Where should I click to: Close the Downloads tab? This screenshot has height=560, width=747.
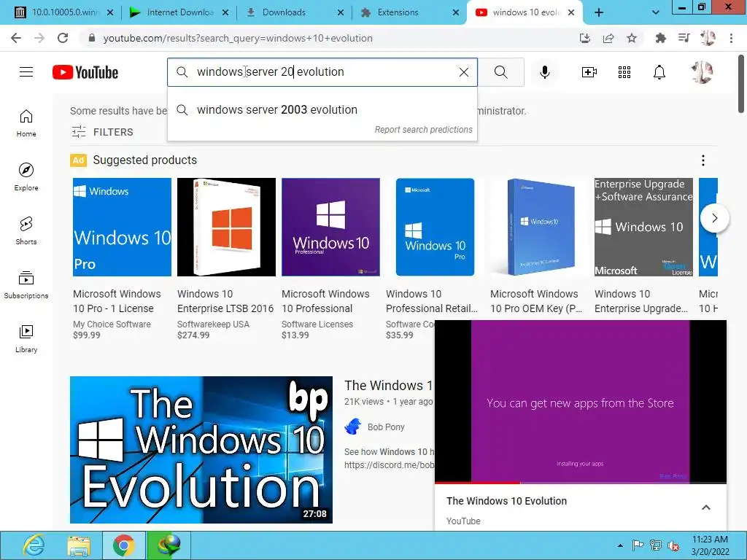[341, 13]
